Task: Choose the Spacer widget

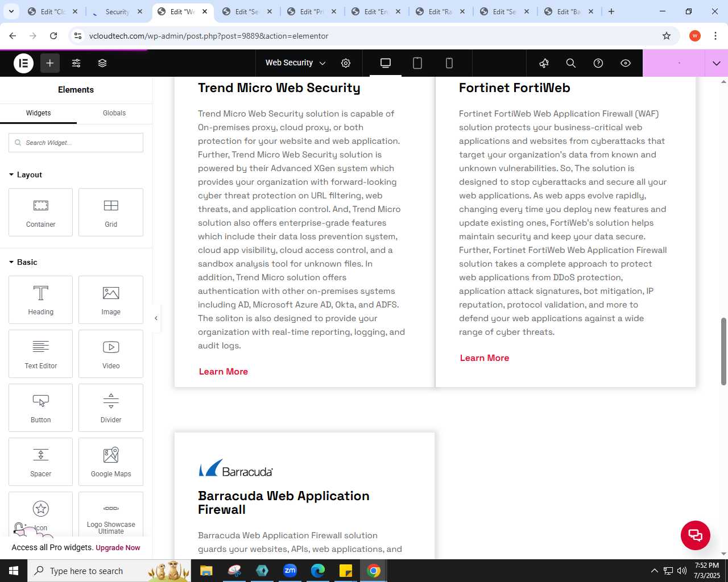Action: click(x=40, y=462)
